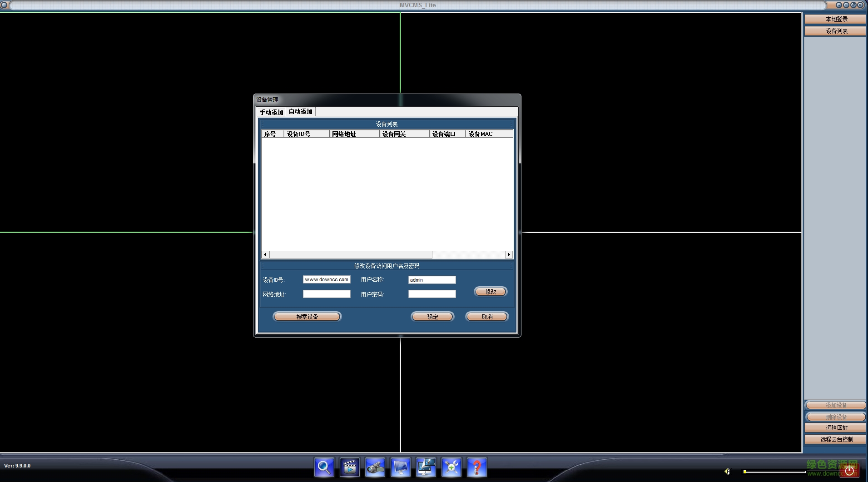This screenshot has height=482, width=868.
Task: Open the clapperboard playback icon
Action: click(x=349, y=467)
